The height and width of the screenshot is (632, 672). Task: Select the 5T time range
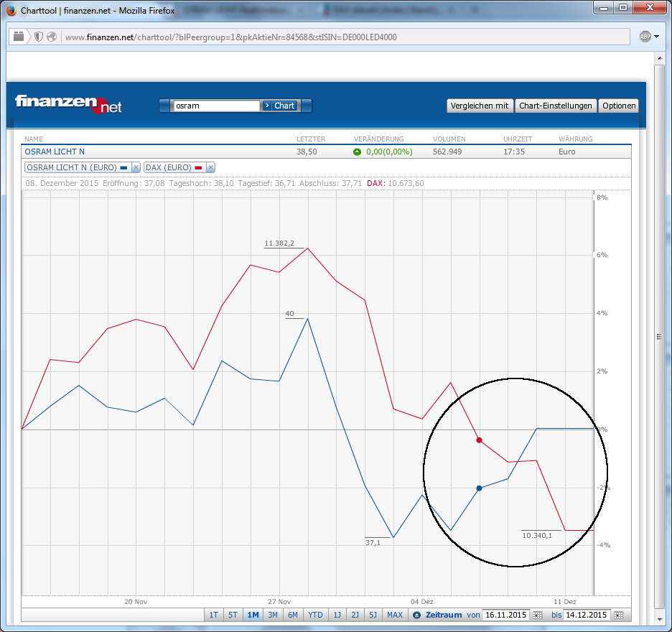point(233,615)
